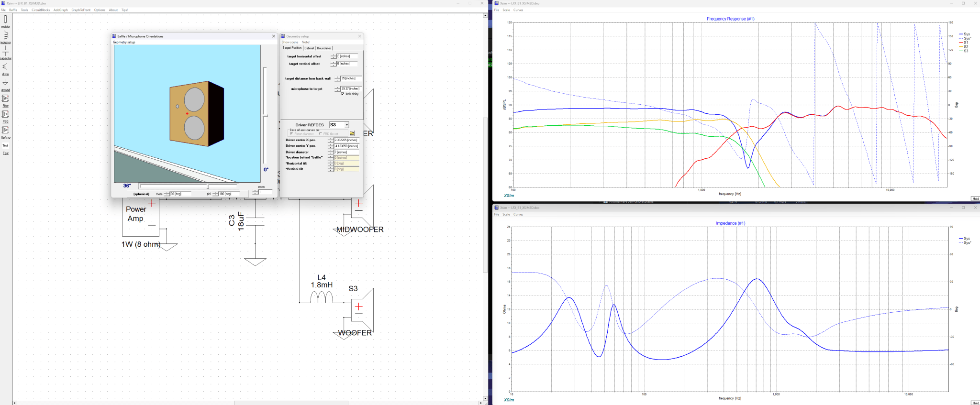This screenshot has width=980, height=405.
Task: Click Hold button in Frequency Response window
Action: click(975, 198)
